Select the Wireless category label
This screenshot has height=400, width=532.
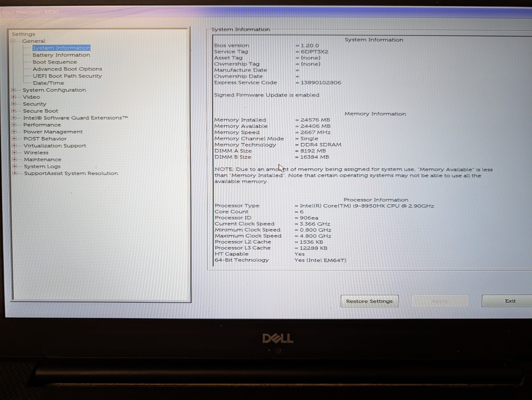pyautogui.click(x=36, y=153)
